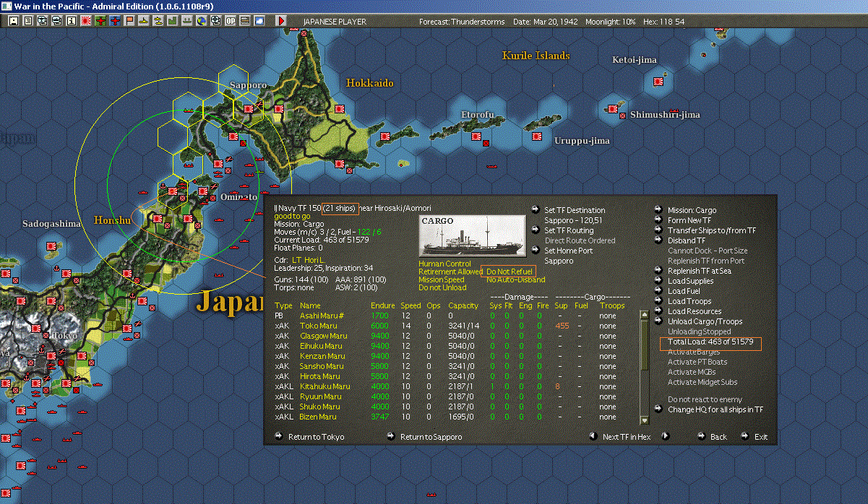Toggle the Human Control setting
868x504 pixels.
[444, 264]
